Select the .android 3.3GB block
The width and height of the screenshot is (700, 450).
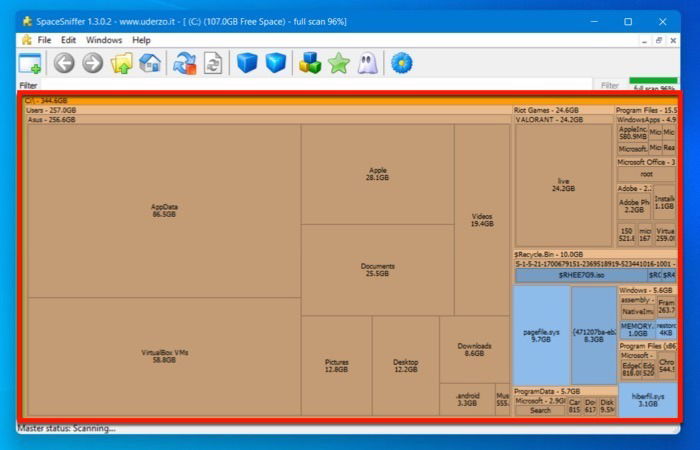click(x=467, y=399)
